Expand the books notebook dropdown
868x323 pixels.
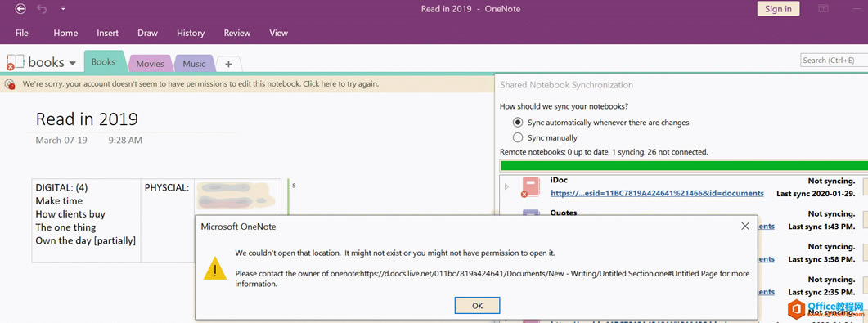point(73,64)
